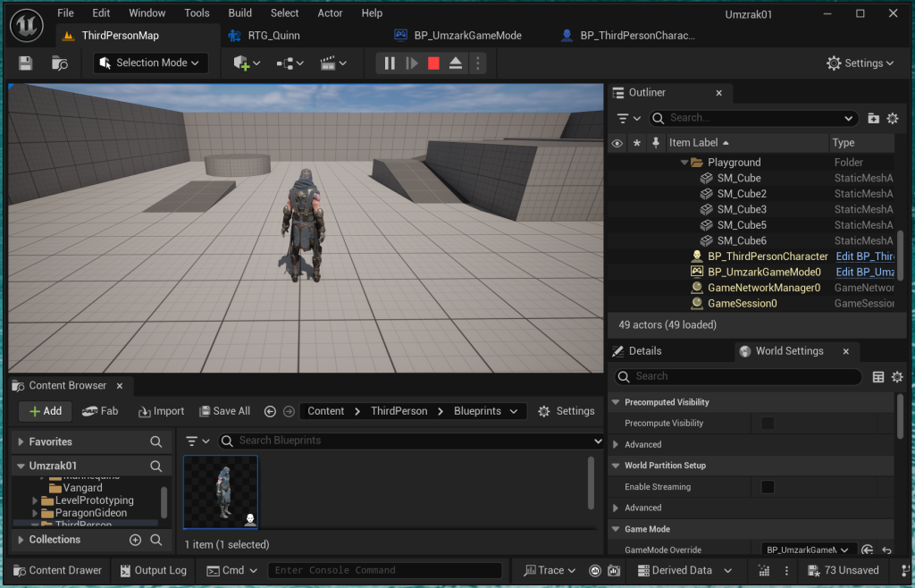This screenshot has width=915, height=588.
Task: Open the Cmd console type dropdown
Action: 232,570
